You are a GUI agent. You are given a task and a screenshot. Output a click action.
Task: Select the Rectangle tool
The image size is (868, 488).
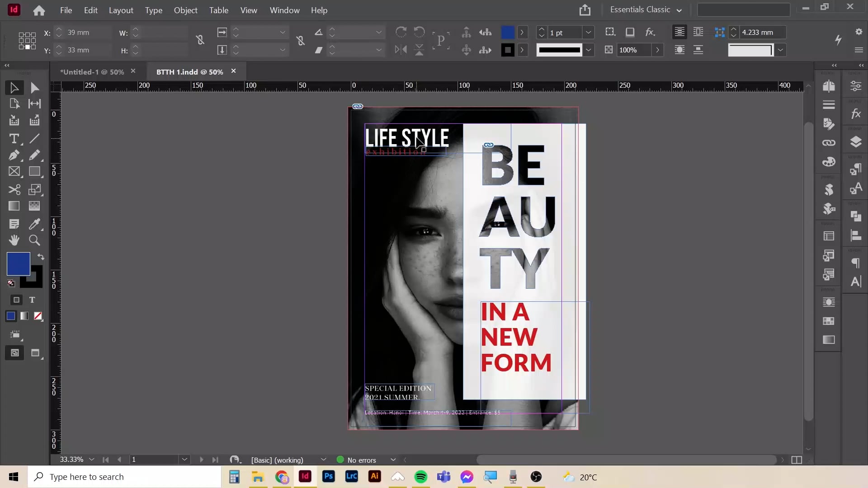coord(34,172)
